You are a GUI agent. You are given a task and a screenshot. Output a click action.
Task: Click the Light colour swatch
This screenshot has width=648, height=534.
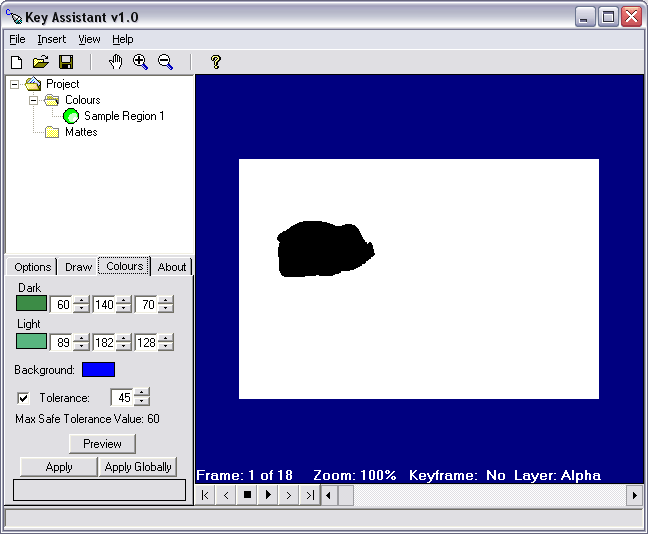click(31, 341)
